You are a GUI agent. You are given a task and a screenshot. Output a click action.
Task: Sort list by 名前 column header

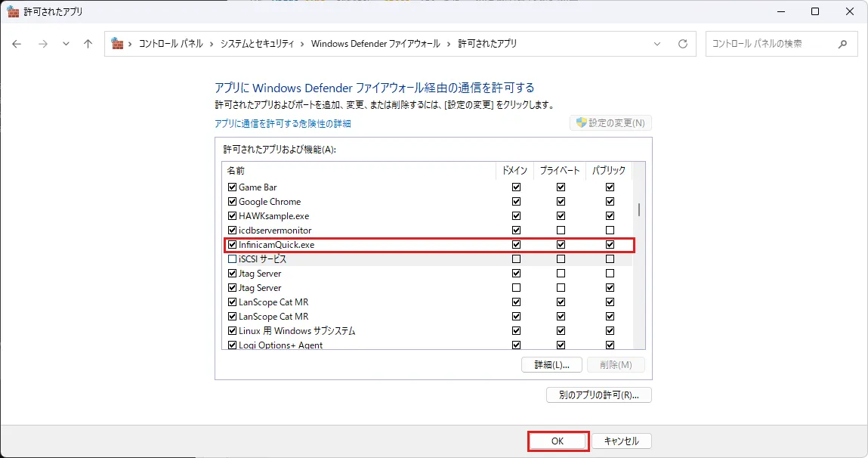359,171
